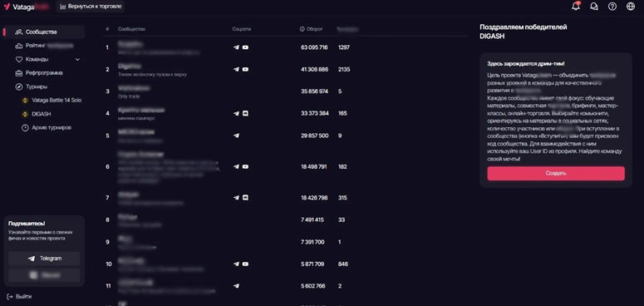Open Telegram icon for row 1 community

tap(236, 47)
